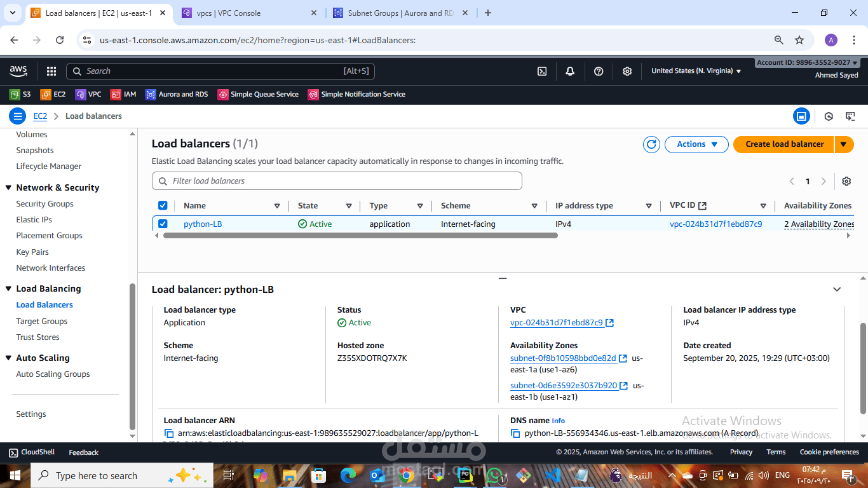Toggle the select-all header checkbox
The image size is (868, 488).
pyautogui.click(x=163, y=205)
